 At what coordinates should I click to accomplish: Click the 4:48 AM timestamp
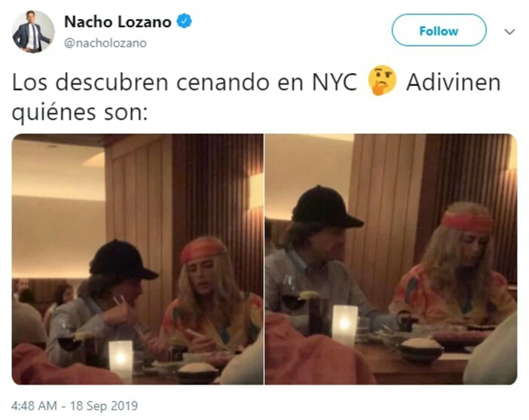[34, 406]
